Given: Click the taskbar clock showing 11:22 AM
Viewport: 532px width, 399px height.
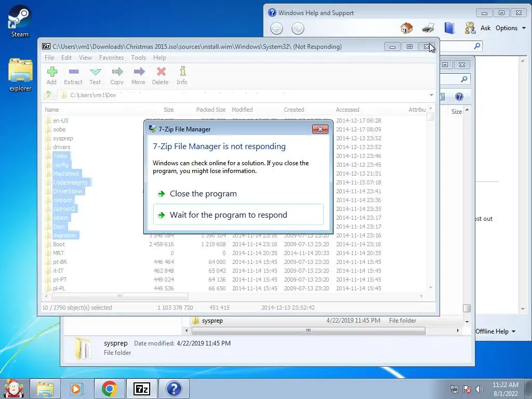Looking at the screenshot, I should point(506,389).
